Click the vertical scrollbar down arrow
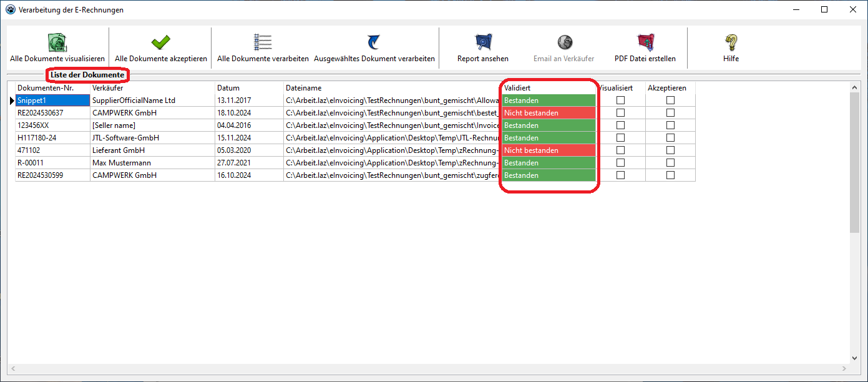This screenshot has width=868, height=382. 855,358
